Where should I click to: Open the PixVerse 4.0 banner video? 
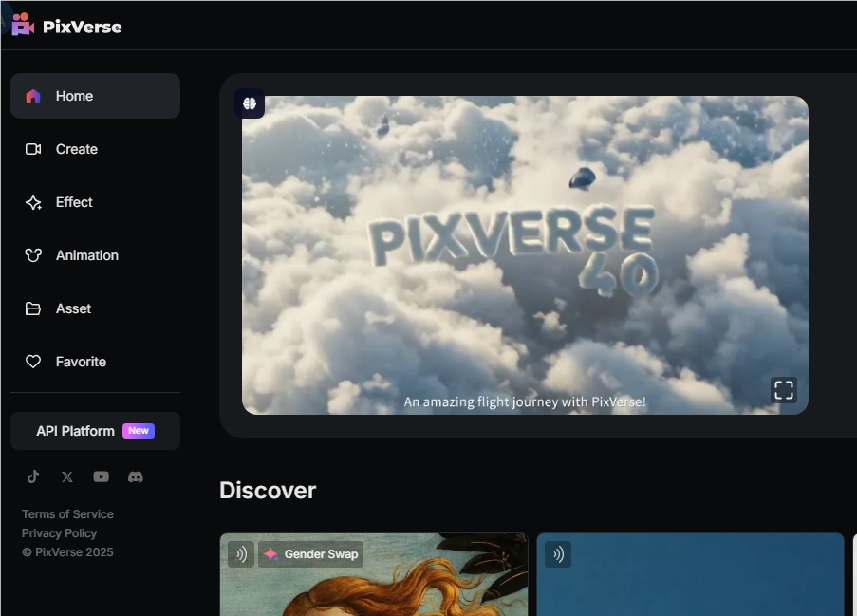click(x=527, y=253)
